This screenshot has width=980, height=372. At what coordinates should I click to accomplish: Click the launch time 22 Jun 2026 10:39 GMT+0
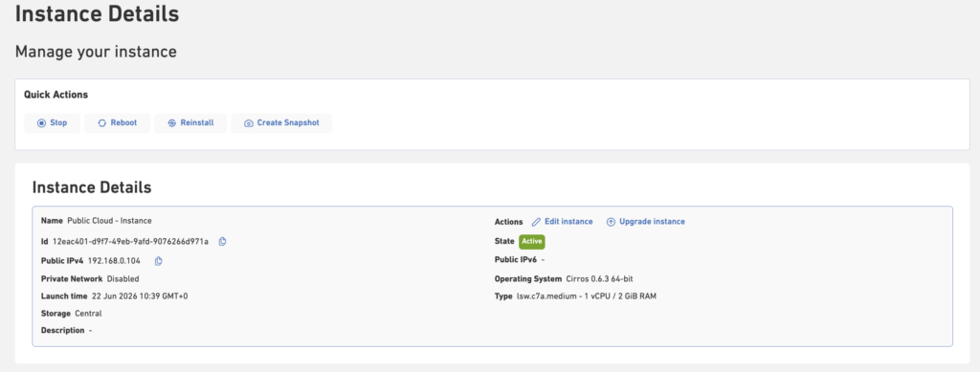point(139,296)
